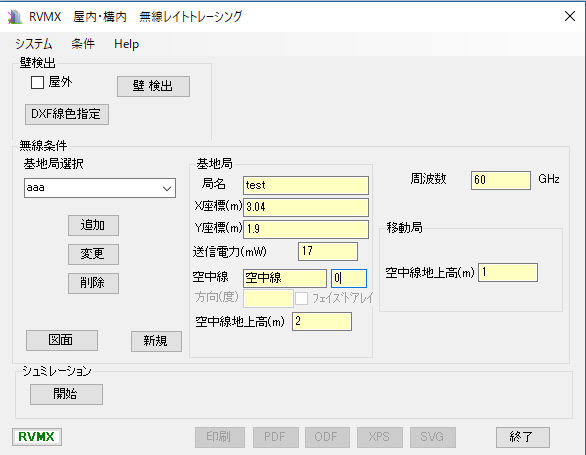Click the green RVMX logo button
The height and width of the screenshot is (455, 586).
pos(37,437)
